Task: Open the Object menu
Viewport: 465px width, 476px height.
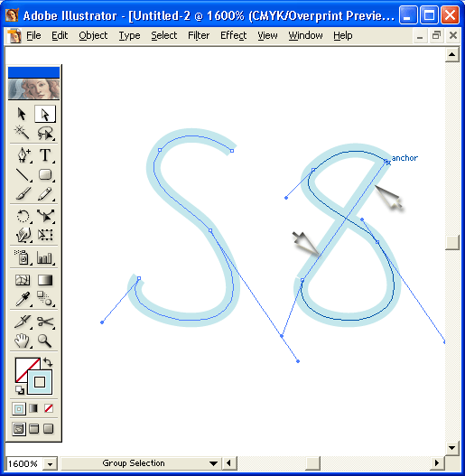Action: [x=93, y=36]
